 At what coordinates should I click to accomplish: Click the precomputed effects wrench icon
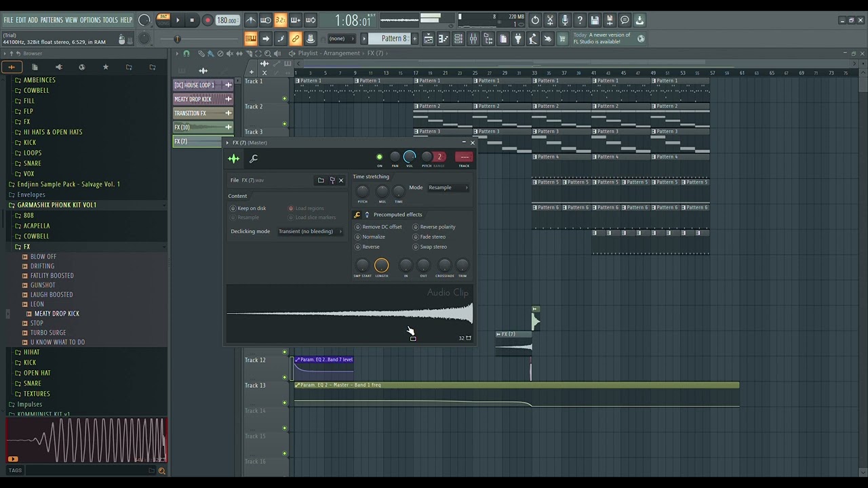click(357, 215)
